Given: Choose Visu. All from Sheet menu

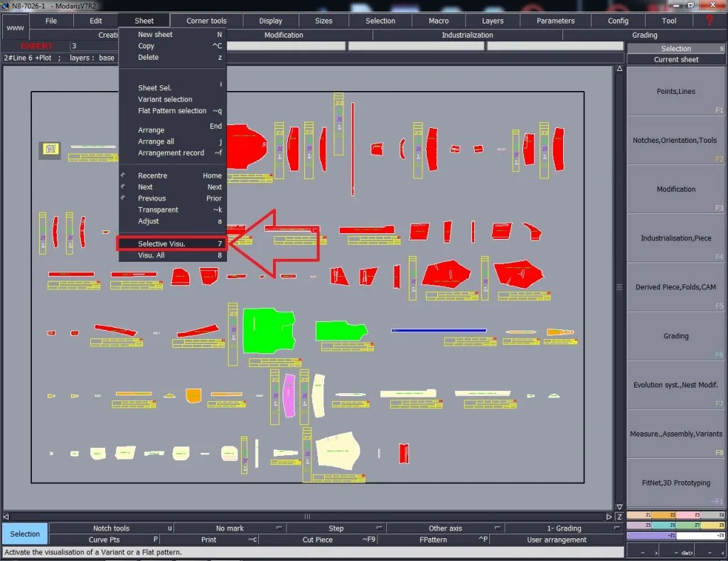Looking at the screenshot, I should pos(172,255).
